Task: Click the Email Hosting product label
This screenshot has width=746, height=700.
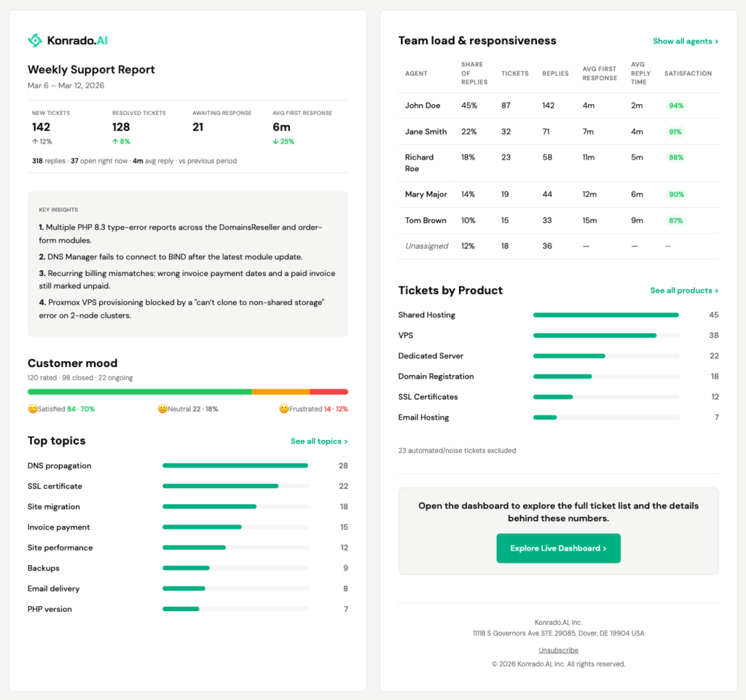Action: coord(423,417)
